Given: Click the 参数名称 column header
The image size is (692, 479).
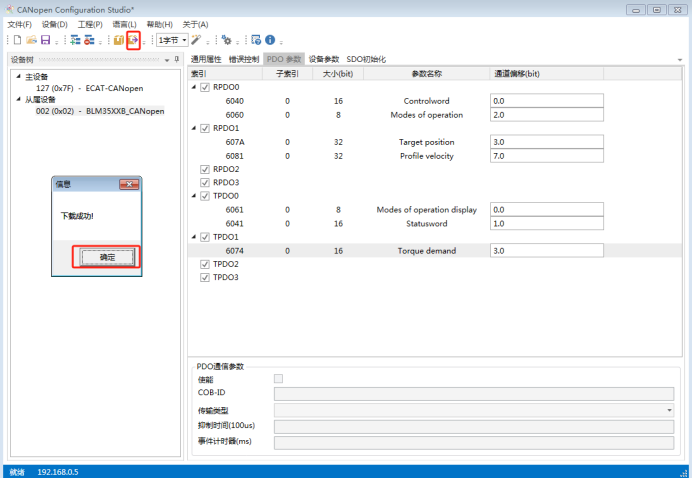Looking at the screenshot, I should tap(426, 73).
